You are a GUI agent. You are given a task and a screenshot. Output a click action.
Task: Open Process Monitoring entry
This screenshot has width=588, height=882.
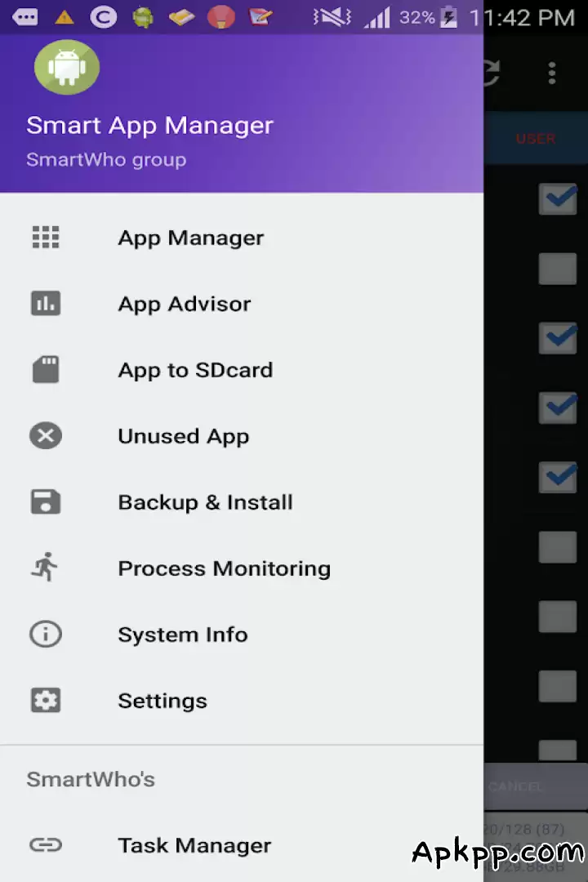coord(242,568)
